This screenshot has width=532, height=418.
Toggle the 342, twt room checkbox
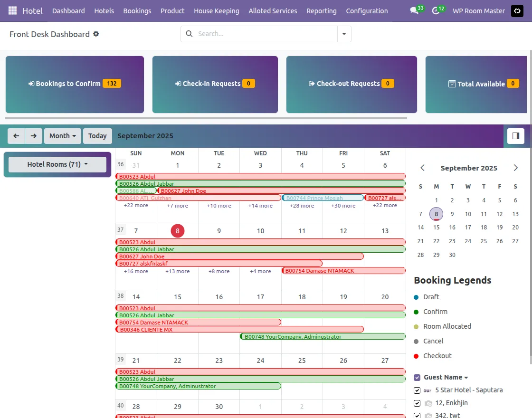[417, 415]
